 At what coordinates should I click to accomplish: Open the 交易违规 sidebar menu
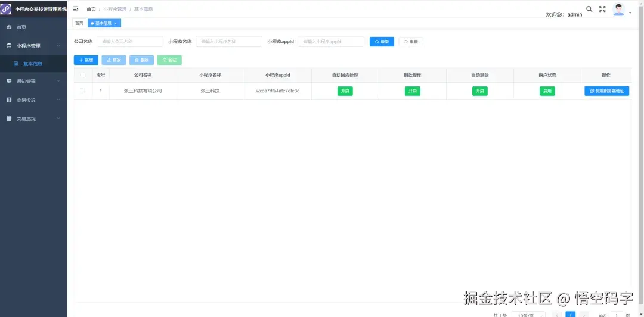pyautogui.click(x=33, y=119)
